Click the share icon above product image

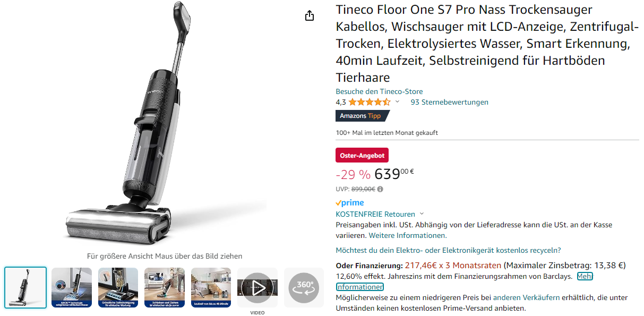(x=310, y=16)
